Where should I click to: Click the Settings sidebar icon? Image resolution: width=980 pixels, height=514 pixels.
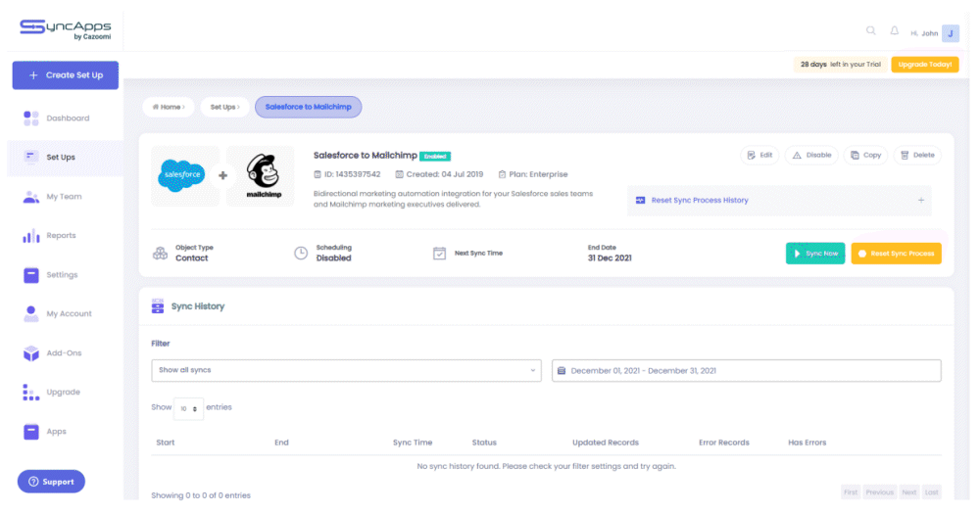coord(30,275)
